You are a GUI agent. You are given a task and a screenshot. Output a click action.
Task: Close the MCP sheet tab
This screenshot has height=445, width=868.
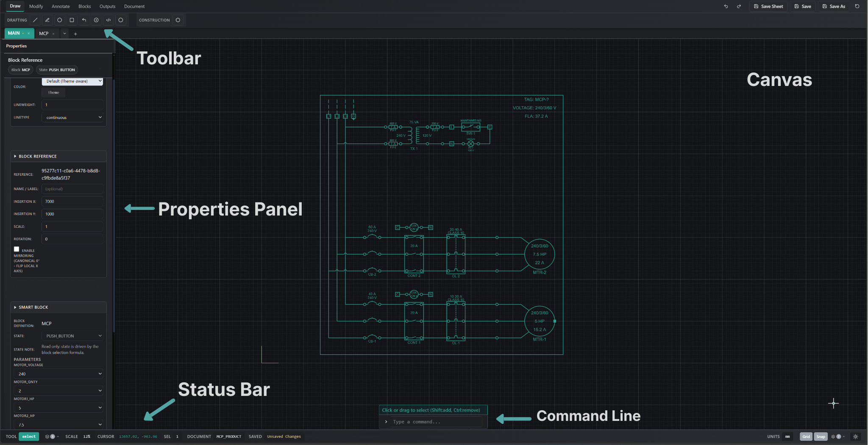[53, 33]
